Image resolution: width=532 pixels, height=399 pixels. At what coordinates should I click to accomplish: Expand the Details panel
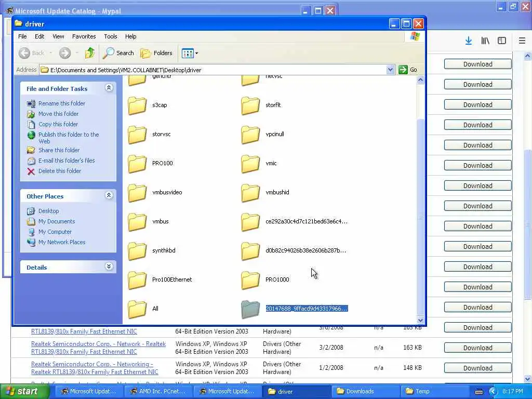[109, 267]
